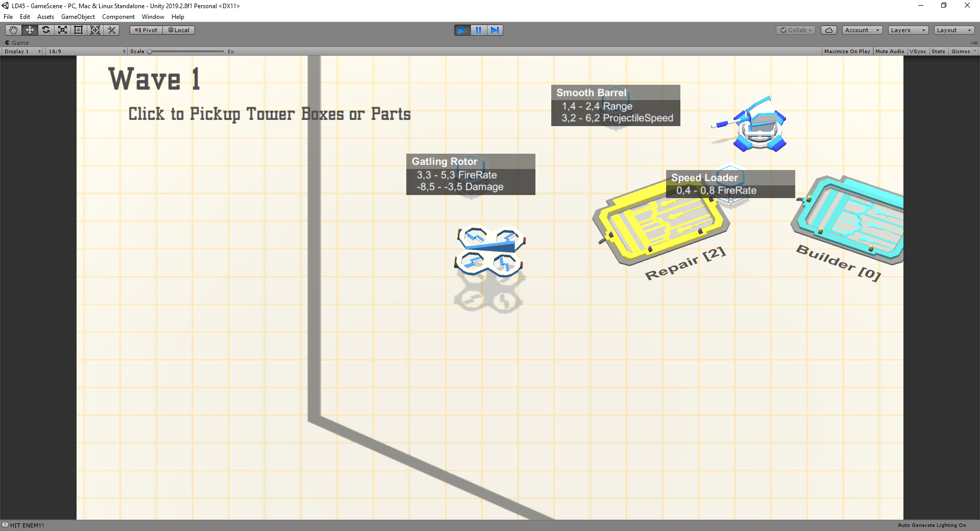Step forward one frame
The image size is (980, 531).
tap(495, 30)
